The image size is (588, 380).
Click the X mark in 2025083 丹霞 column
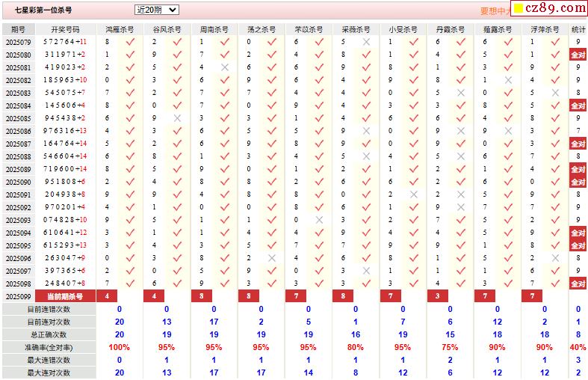461,93
